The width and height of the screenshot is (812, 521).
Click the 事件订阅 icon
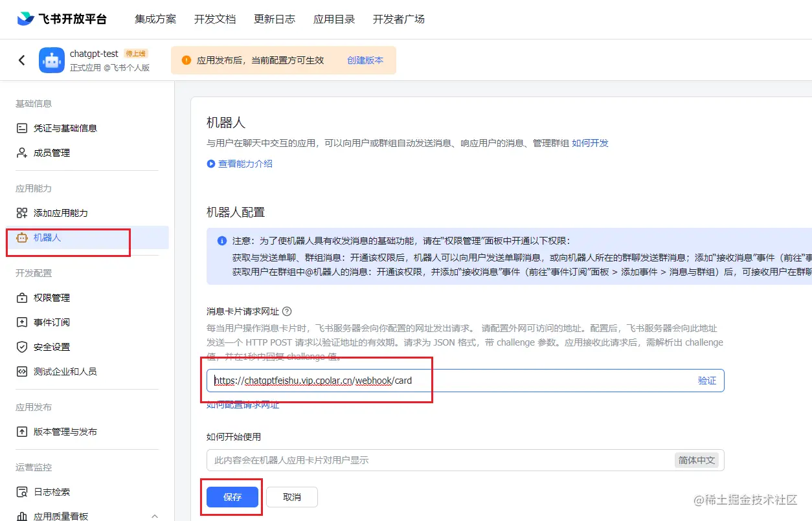pyautogui.click(x=22, y=322)
